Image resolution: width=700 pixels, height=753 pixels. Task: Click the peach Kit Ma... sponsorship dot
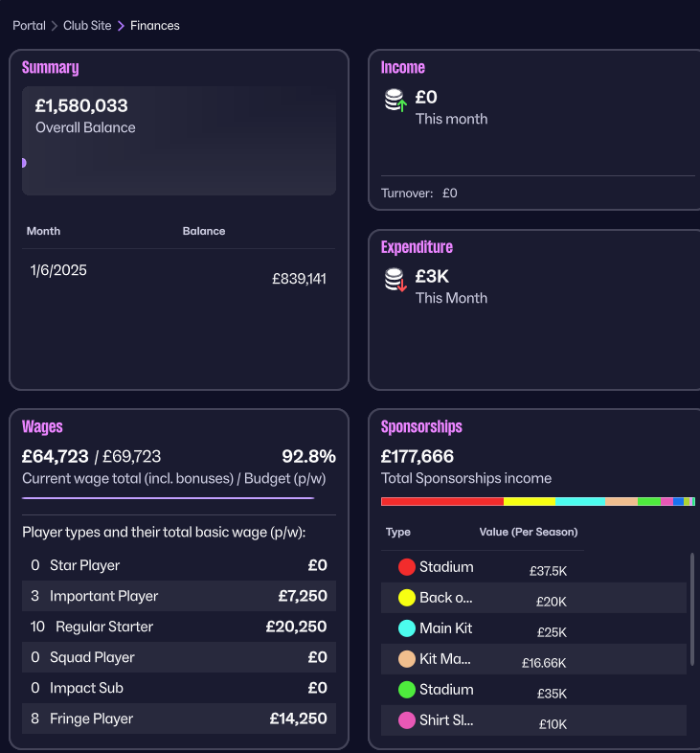pos(407,659)
